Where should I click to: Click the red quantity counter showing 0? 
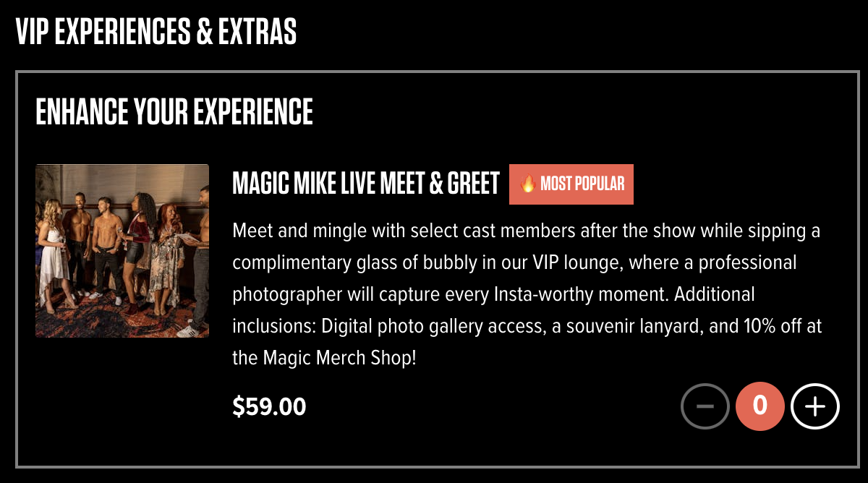click(x=760, y=406)
